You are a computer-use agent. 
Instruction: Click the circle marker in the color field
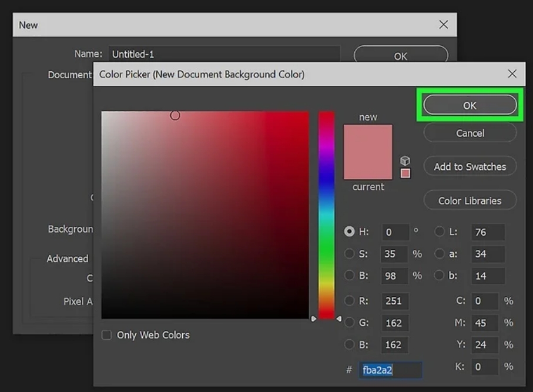click(175, 115)
